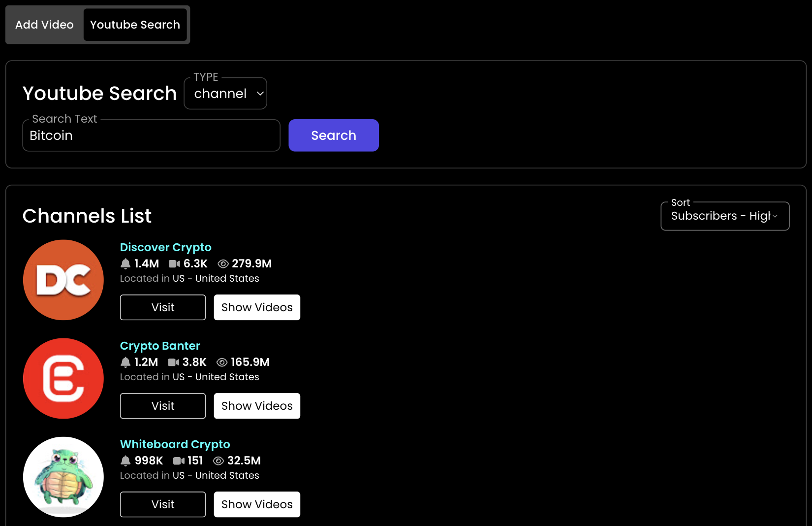Click the Crypto Banter video camera icon
The width and height of the screenshot is (812, 526).
(x=173, y=362)
